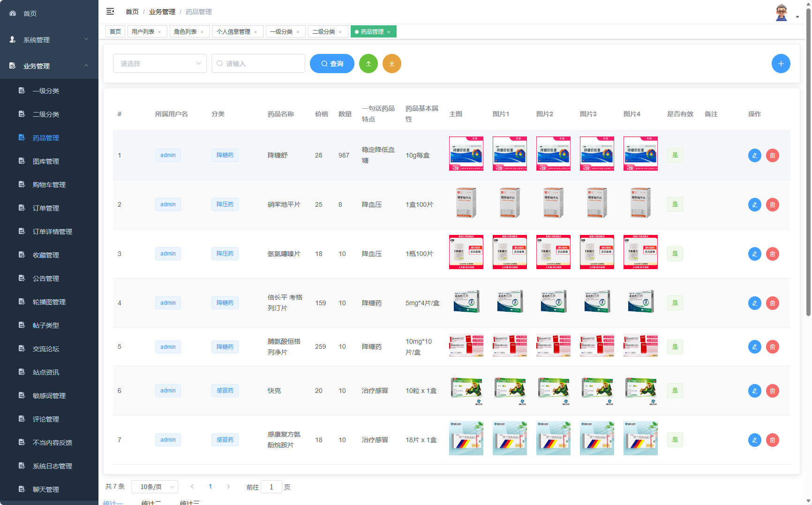Collapse sidebar with the hamburger icon

[x=110, y=11]
